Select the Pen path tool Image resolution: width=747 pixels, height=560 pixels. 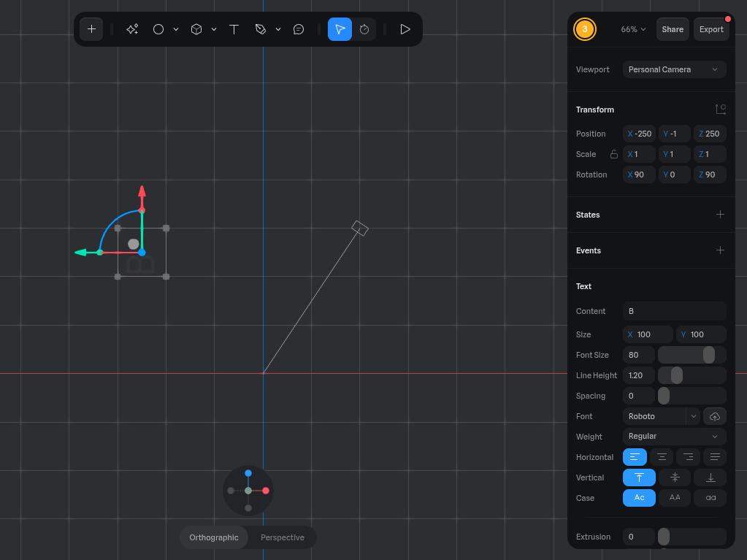click(260, 29)
